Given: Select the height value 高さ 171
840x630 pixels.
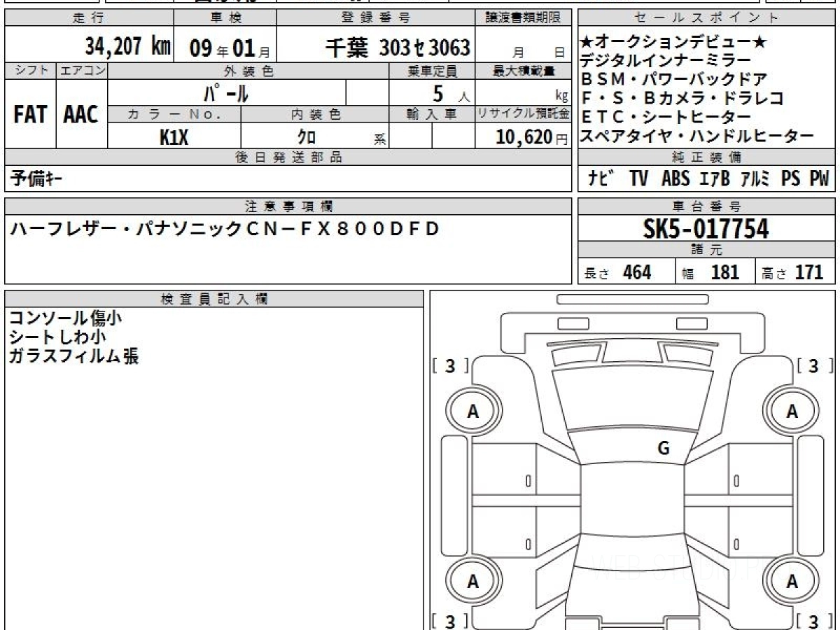Looking at the screenshot, I should pyautogui.click(x=794, y=272).
